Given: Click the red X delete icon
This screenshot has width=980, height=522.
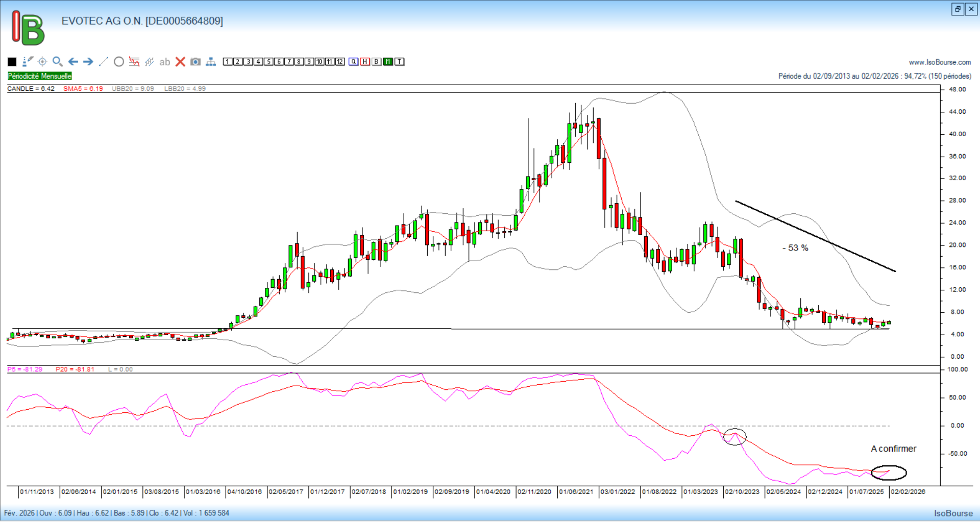Looking at the screenshot, I should tap(180, 62).
